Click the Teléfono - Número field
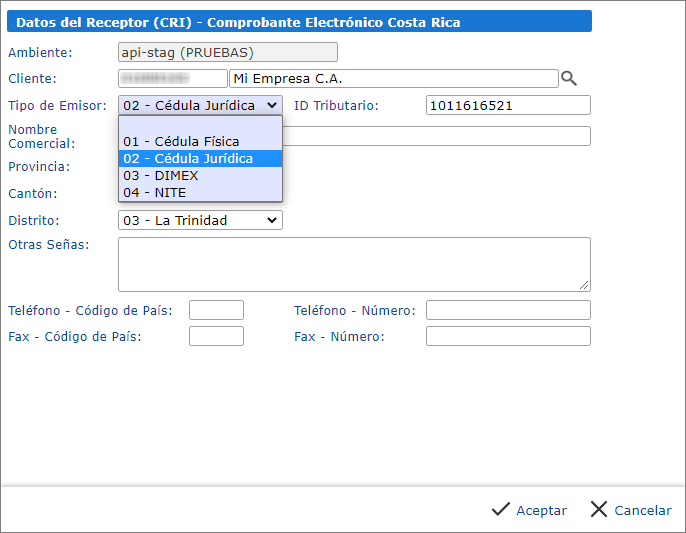The height and width of the screenshot is (533, 686). [x=508, y=310]
